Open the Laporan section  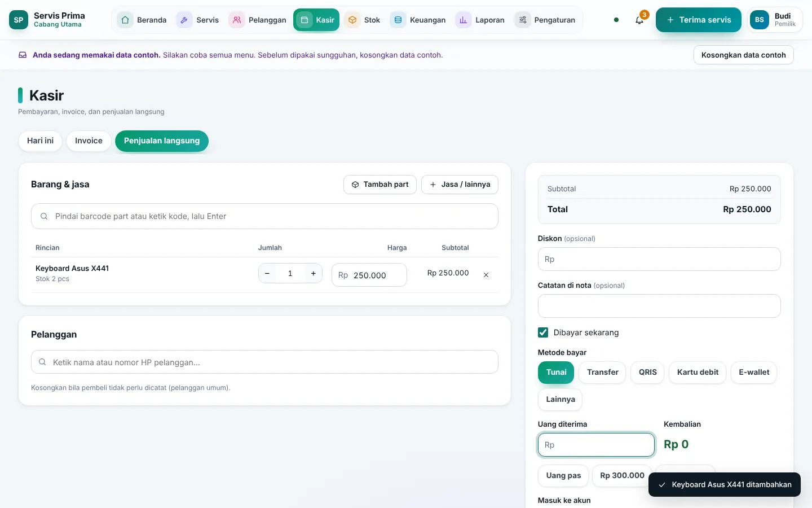tap(481, 20)
